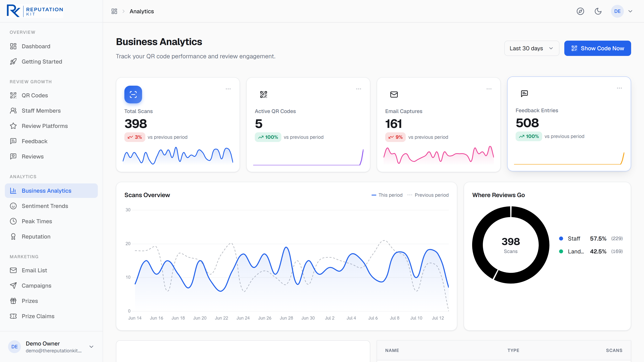Click the Getting Started rocket icon
The image size is (644, 362).
[13, 62]
